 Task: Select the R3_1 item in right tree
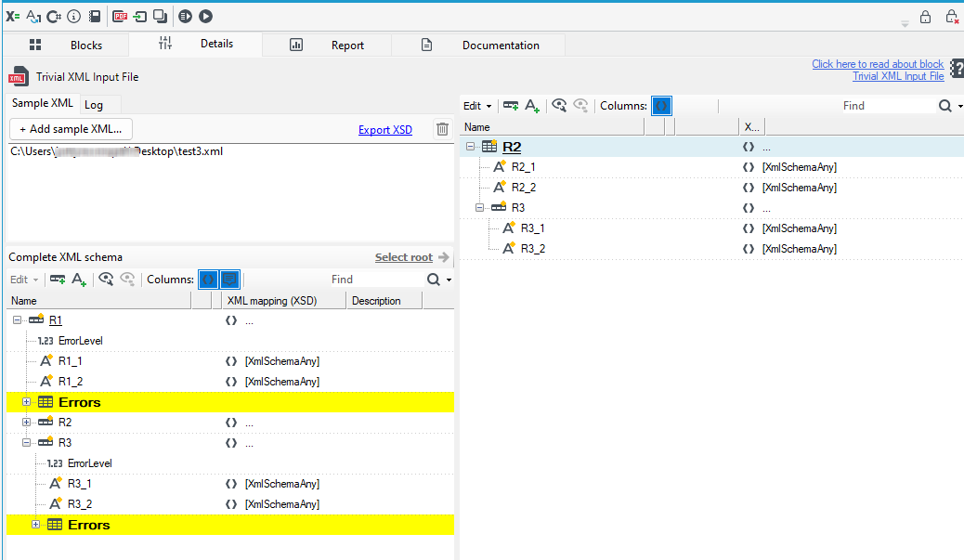coord(532,228)
